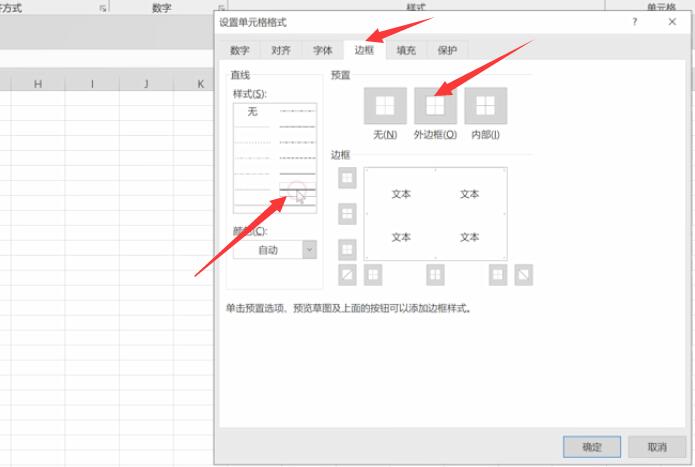Select column J header
This screenshot has height=467, width=695.
146,84
